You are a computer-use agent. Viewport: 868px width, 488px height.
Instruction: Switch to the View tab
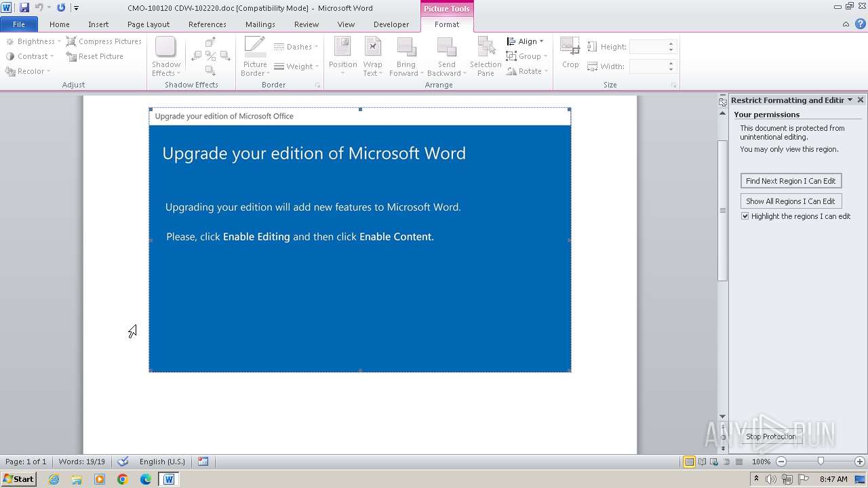click(x=346, y=24)
